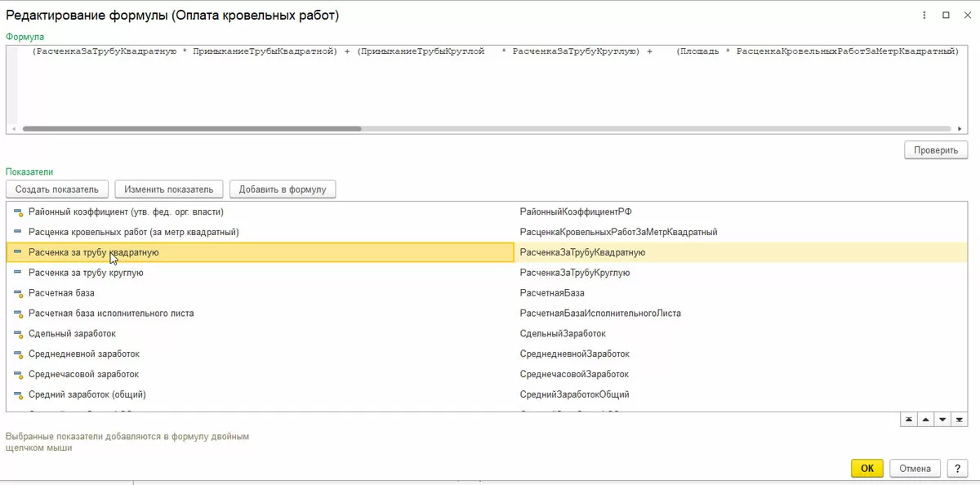Confirm with the yellow OK button
This screenshot has width=980, height=485.
[867, 469]
